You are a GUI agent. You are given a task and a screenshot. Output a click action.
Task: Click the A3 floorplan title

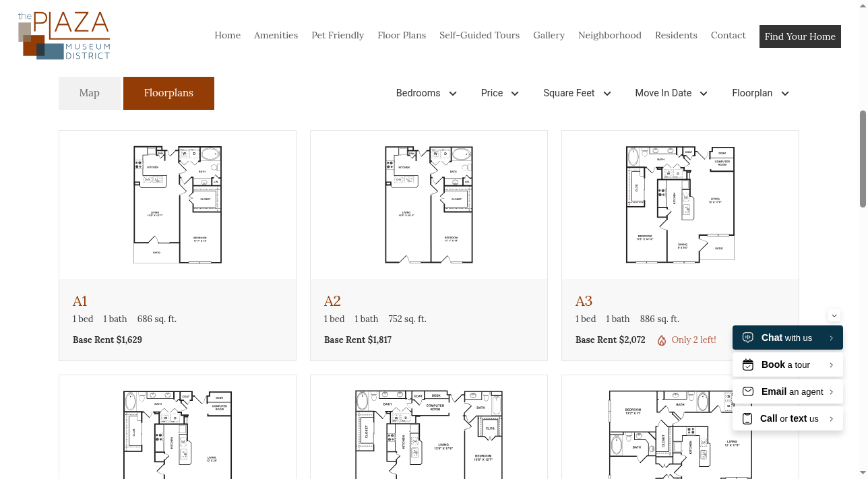point(584,300)
